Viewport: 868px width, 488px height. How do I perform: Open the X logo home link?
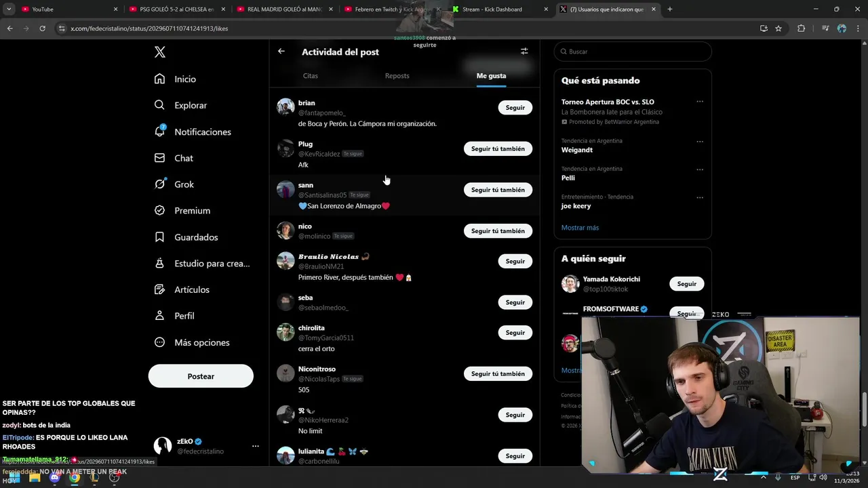click(x=159, y=52)
